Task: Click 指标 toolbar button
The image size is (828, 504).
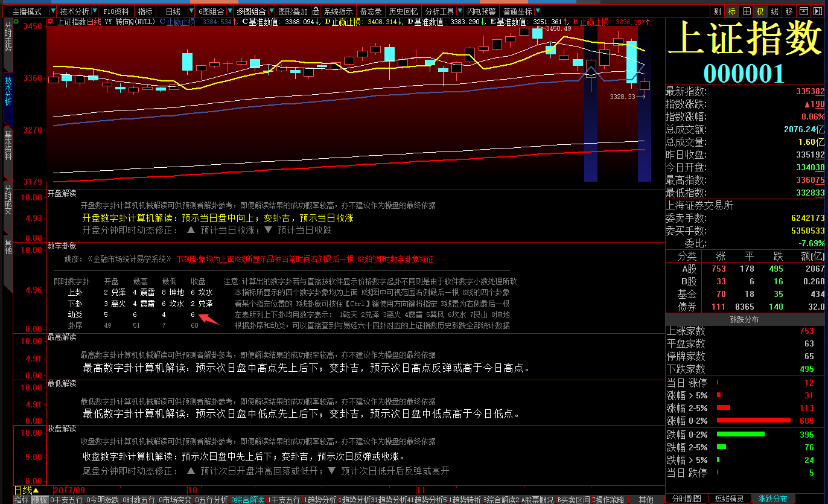Action: (145, 11)
